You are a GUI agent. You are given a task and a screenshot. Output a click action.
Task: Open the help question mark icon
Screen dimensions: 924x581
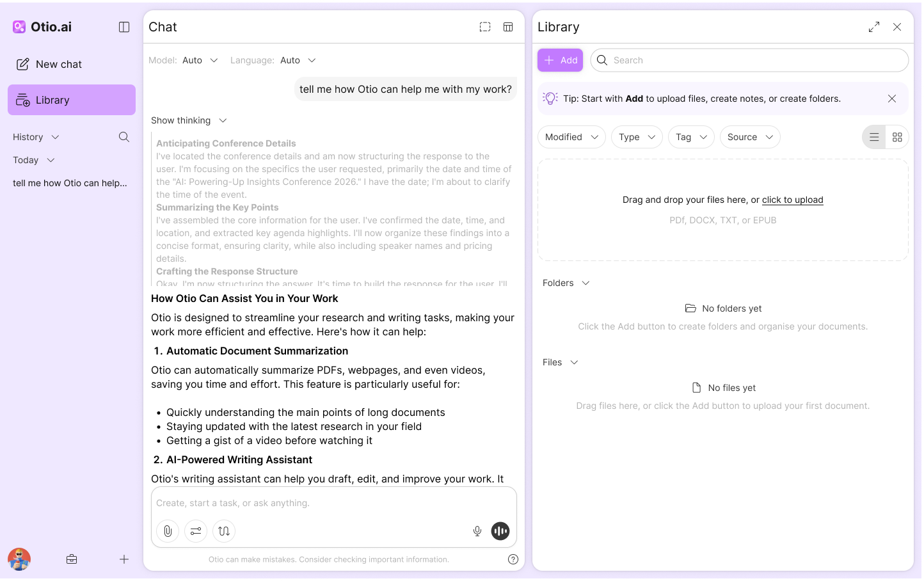pyautogui.click(x=513, y=559)
